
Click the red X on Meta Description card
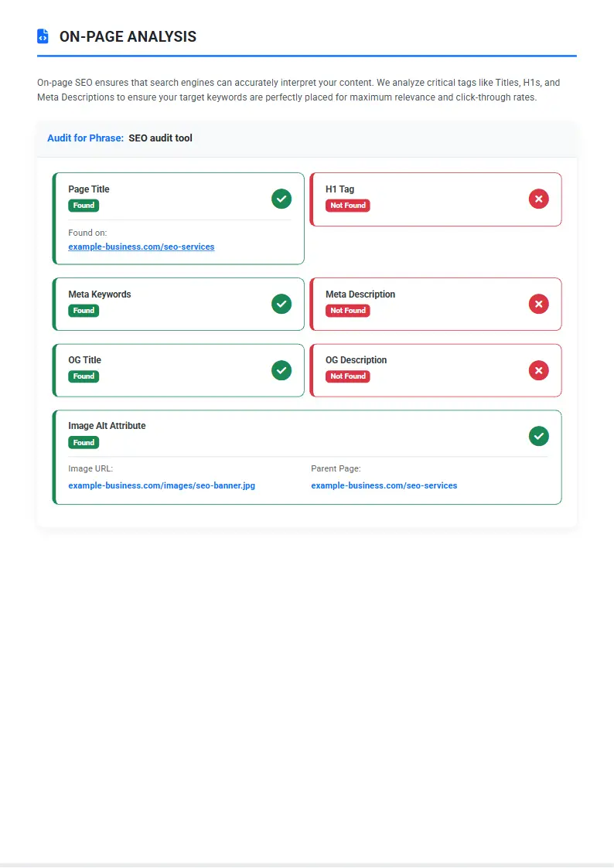point(539,304)
